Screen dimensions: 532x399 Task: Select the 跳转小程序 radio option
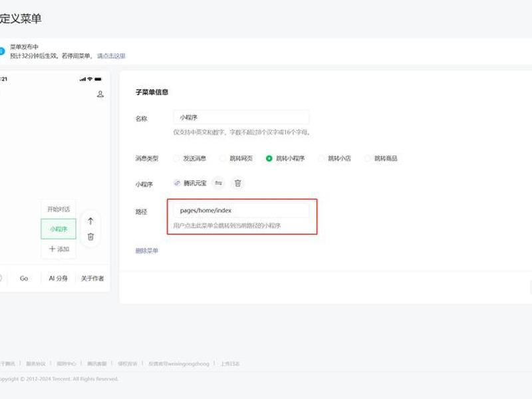tap(269, 158)
